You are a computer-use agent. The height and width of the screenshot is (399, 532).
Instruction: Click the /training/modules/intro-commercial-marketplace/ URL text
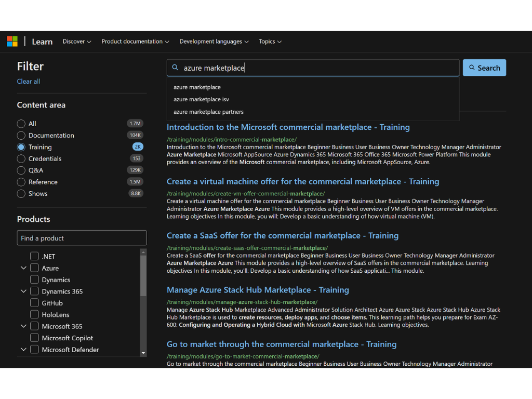coord(231,139)
